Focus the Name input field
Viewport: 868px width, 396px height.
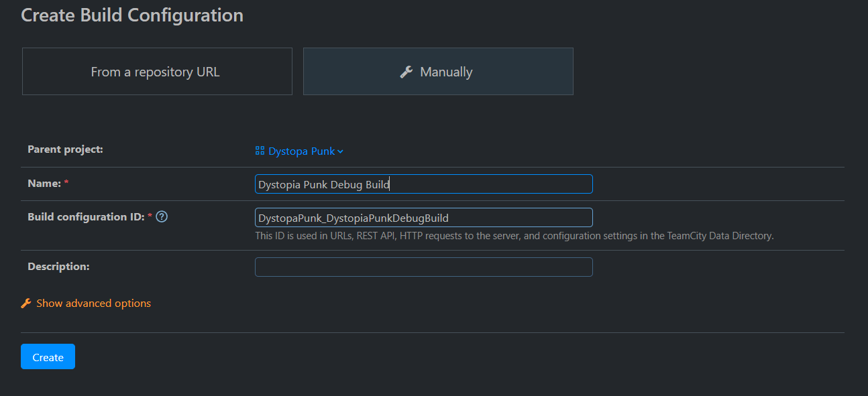point(424,184)
